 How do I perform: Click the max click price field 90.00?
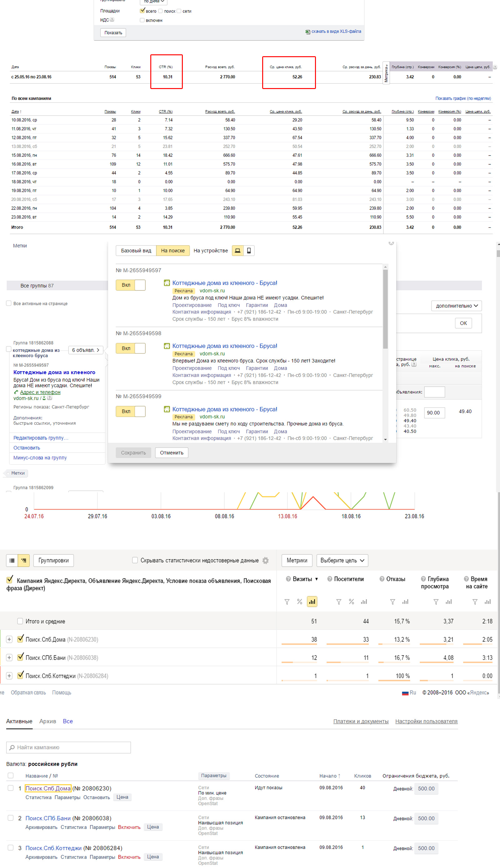pyautogui.click(x=434, y=413)
